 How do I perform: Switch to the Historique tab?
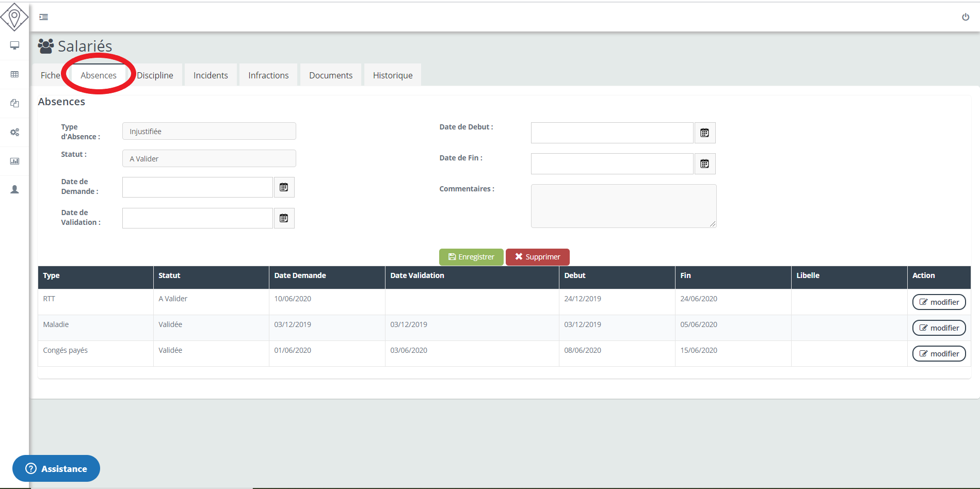coord(393,75)
